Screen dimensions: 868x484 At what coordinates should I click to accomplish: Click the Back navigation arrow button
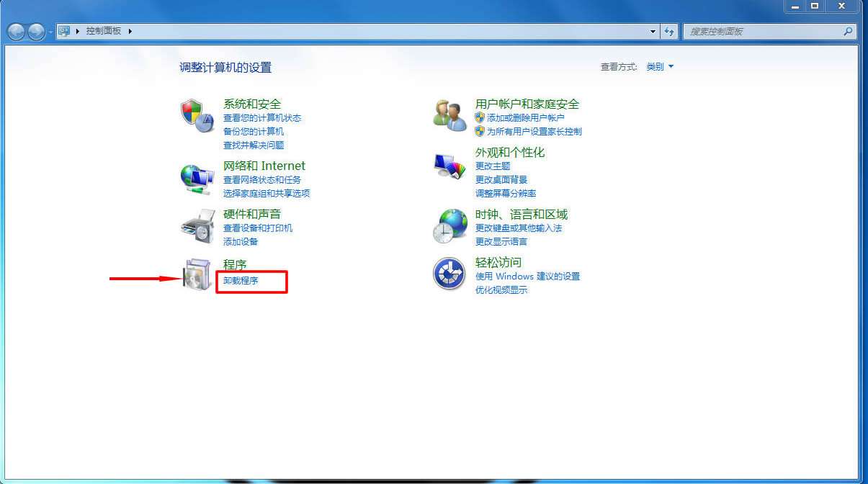coord(17,32)
